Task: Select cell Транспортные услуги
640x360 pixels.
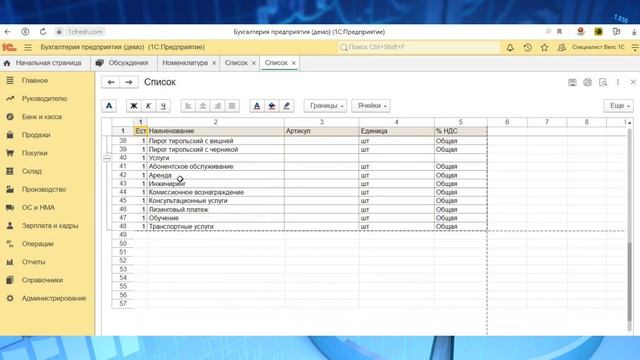Action: (x=216, y=227)
